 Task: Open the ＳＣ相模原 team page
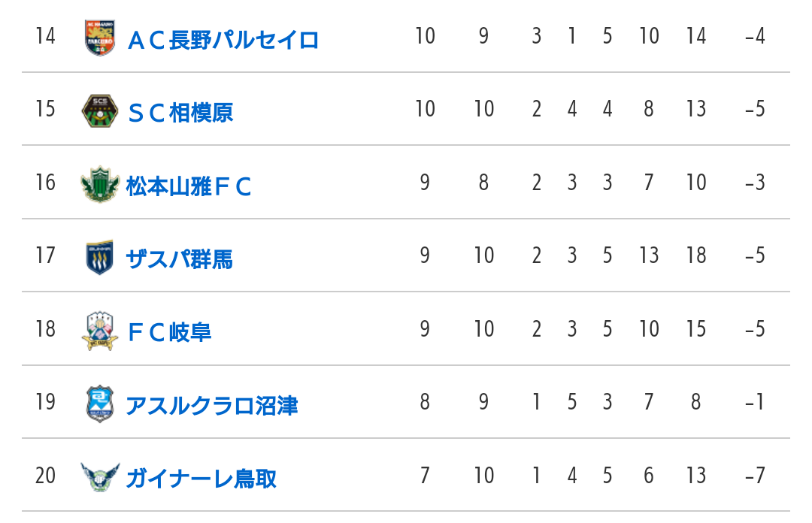pos(180,113)
